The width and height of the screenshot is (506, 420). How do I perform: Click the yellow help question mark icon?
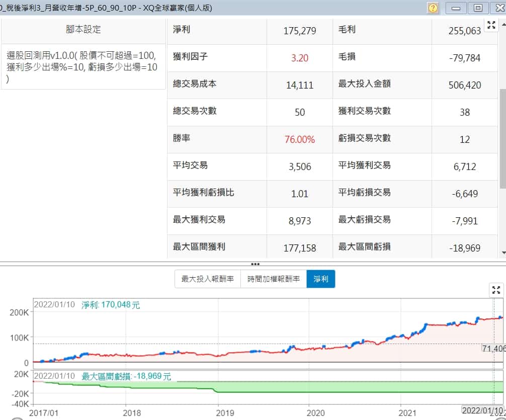pyautogui.click(x=433, y=8)
